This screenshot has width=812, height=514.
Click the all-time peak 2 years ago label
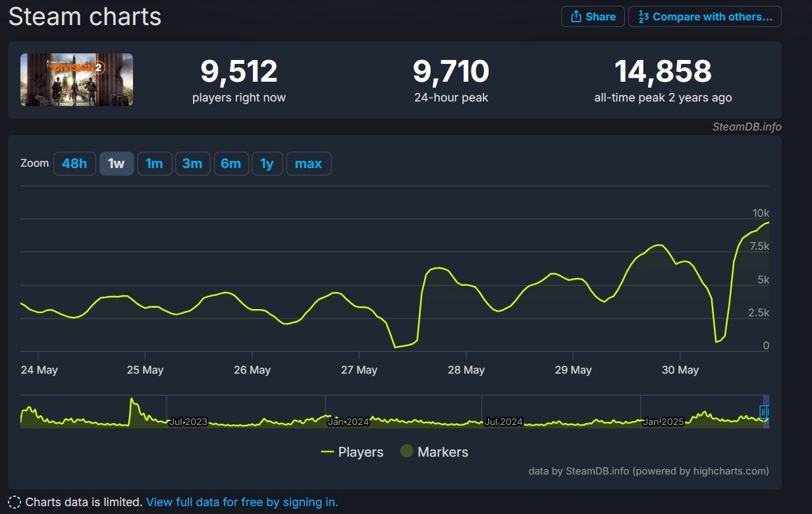pos(663,98)
